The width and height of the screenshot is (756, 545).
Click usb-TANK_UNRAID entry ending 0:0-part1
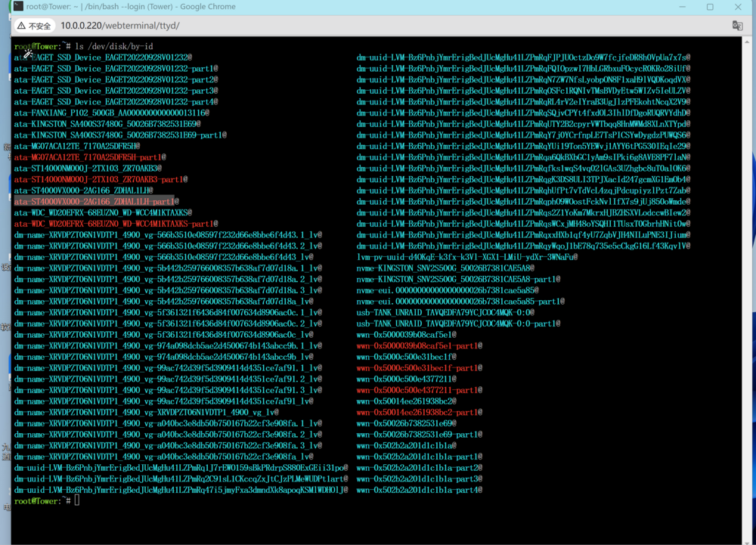coord(458,324)
